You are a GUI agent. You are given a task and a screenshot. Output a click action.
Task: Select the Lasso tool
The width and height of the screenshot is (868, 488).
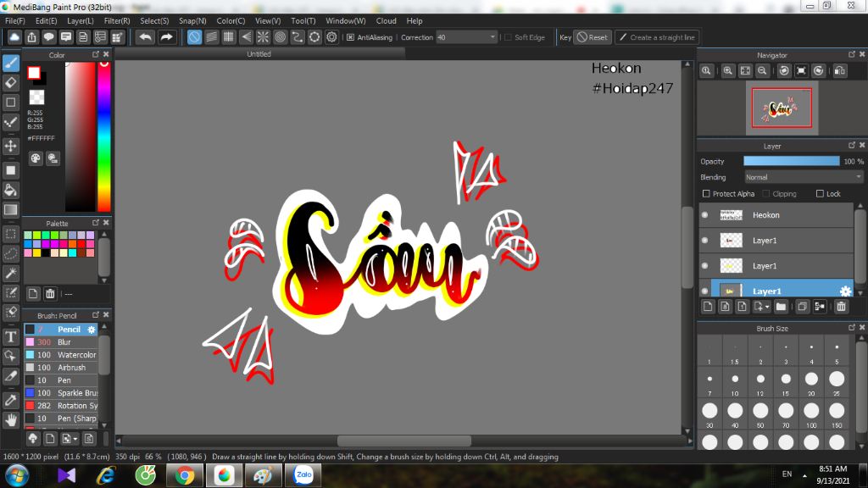click(11, 253)
